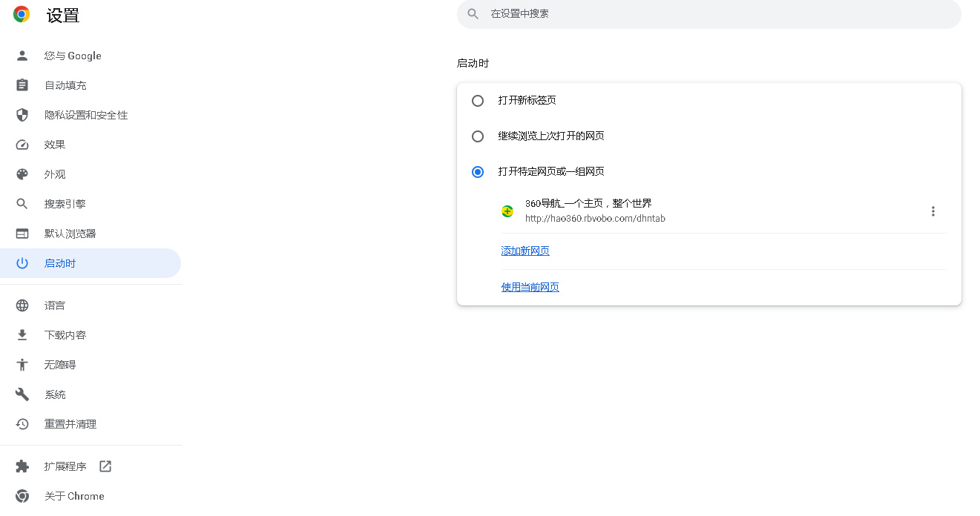Viewport: 980px width, 516px height.
Task: Click the Chrome icon for 关于 Chrome
Action: (x=22, y=496)
